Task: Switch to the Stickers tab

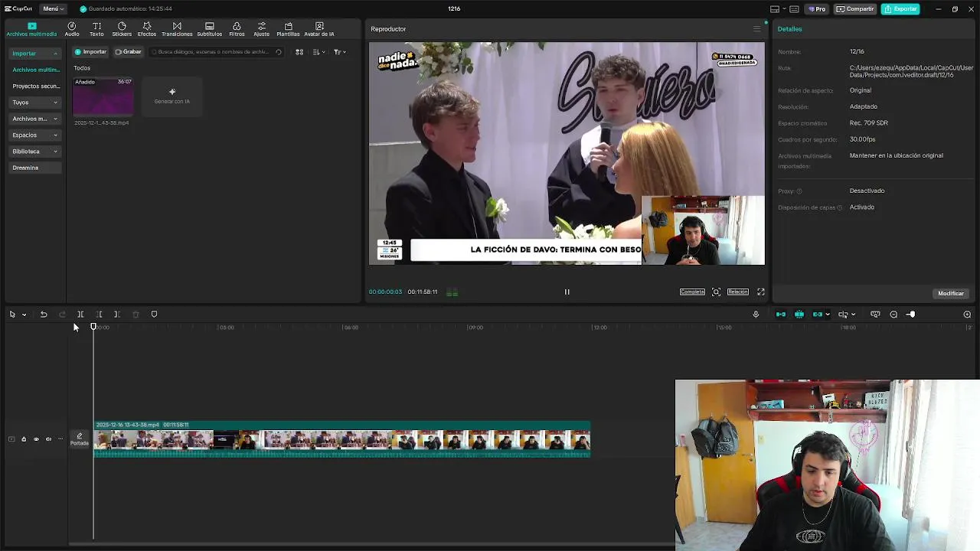Action: tap(122, 29)
